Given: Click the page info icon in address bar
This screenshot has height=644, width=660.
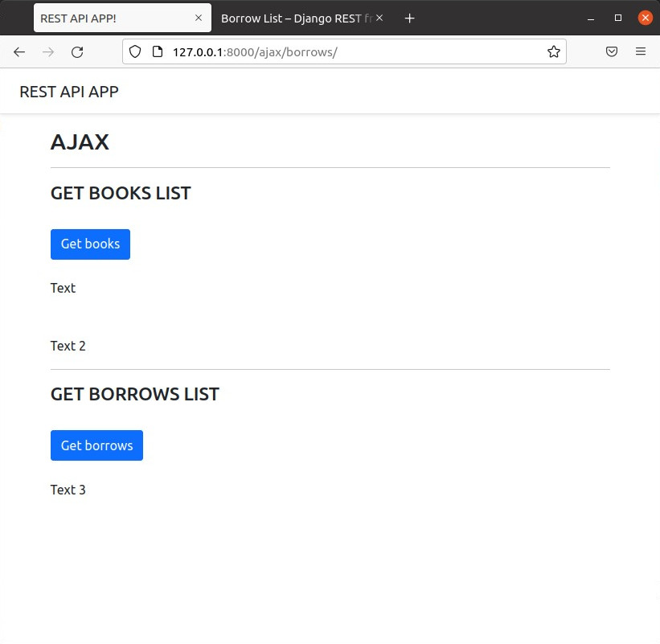Looking at the screenshot, I should pyautogui.click(x=158, y=52).
